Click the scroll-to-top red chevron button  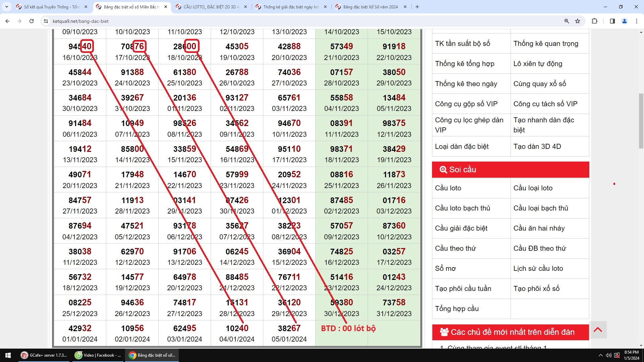(x=598, y=330)
